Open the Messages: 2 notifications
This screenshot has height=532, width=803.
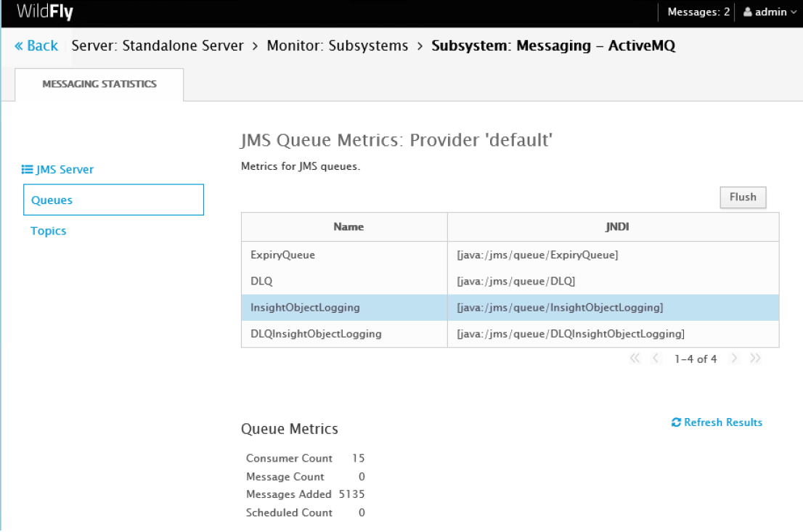click(x=698, y=12)
